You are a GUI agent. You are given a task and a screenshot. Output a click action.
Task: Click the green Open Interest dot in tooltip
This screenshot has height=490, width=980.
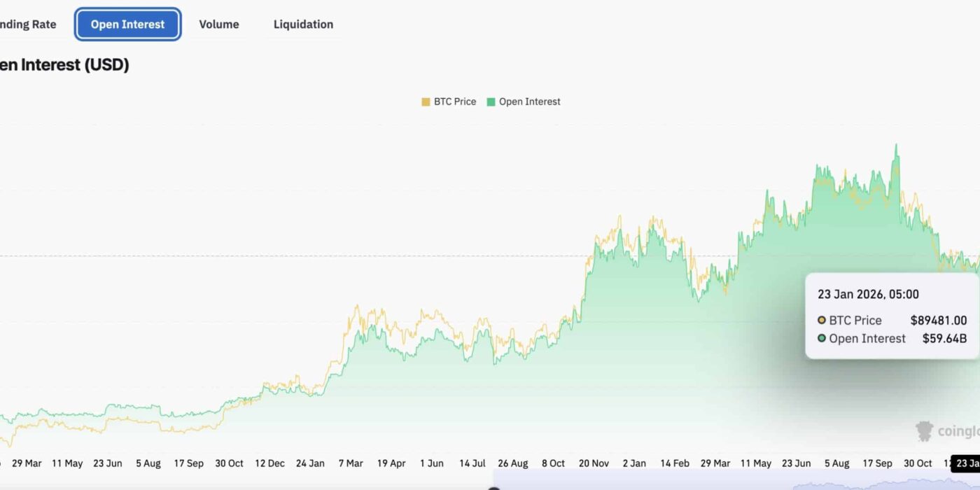[822, 339]
